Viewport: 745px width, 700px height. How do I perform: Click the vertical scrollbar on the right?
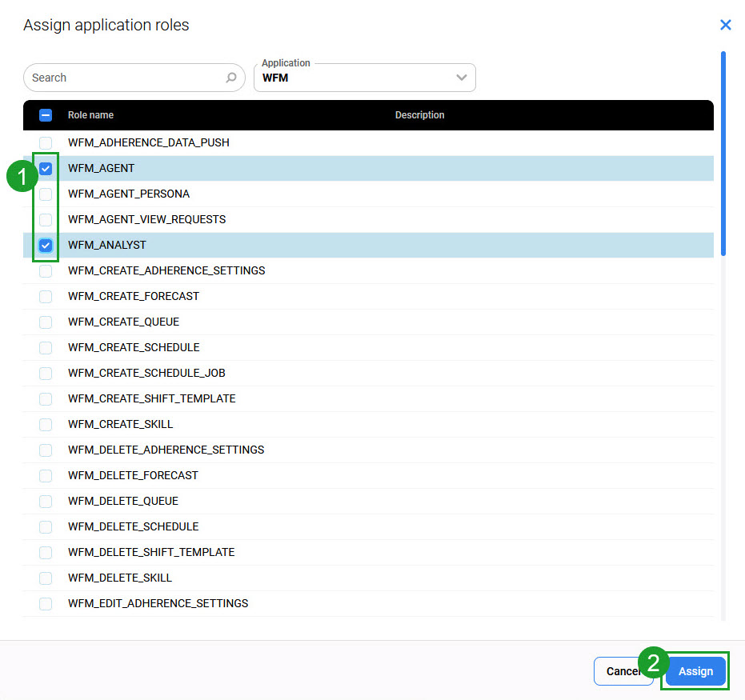pos(723,152)
